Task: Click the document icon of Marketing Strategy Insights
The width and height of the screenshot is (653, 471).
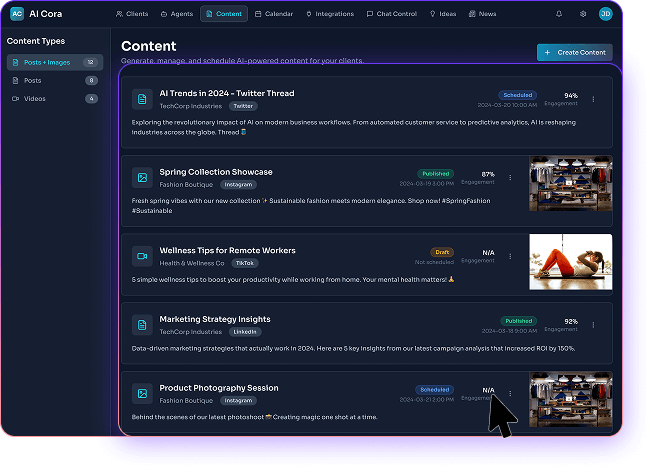Action: tap(142, 325)
